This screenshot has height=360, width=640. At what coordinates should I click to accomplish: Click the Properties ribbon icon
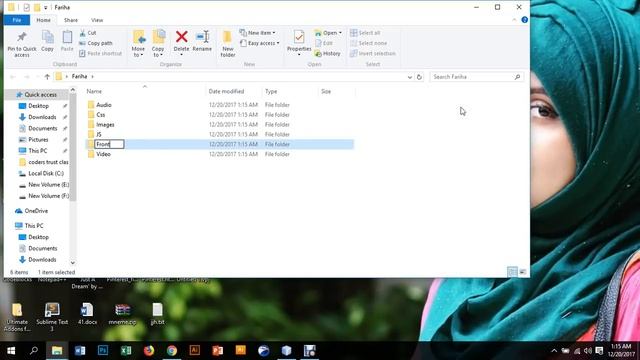pos(299,38)
